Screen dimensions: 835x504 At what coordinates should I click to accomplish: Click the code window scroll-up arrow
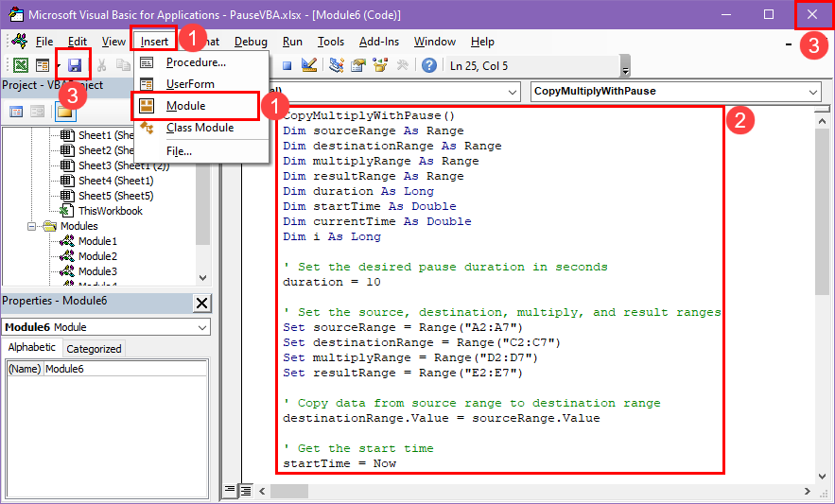pos(822,121)
